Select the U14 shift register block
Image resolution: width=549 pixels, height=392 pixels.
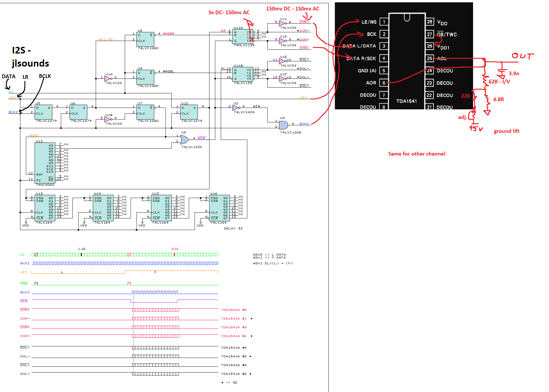(x=103, y=208)
